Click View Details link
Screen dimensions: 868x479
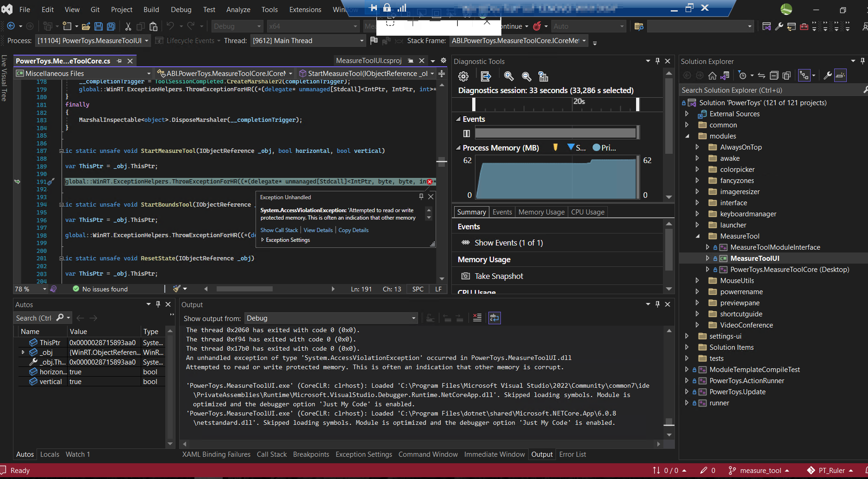(318, 230)
